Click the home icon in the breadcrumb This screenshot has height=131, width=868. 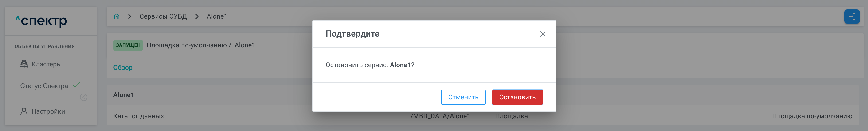(x=117, y=16)
